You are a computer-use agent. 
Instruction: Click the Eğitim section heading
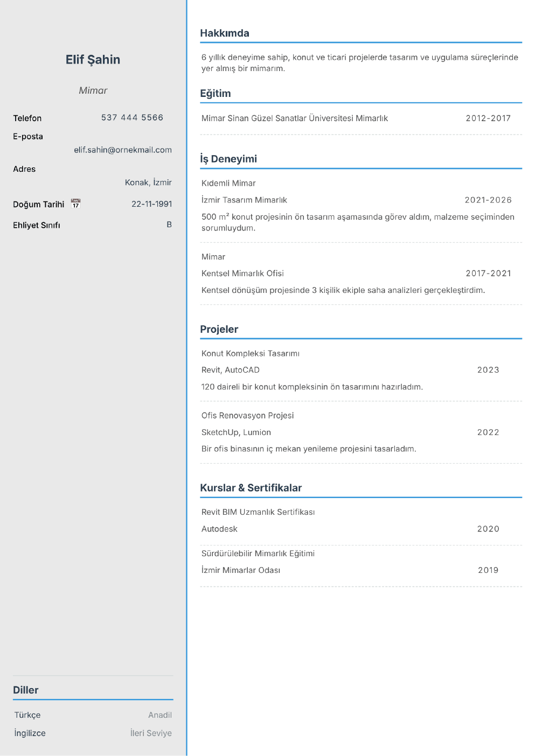coord(216,94)
